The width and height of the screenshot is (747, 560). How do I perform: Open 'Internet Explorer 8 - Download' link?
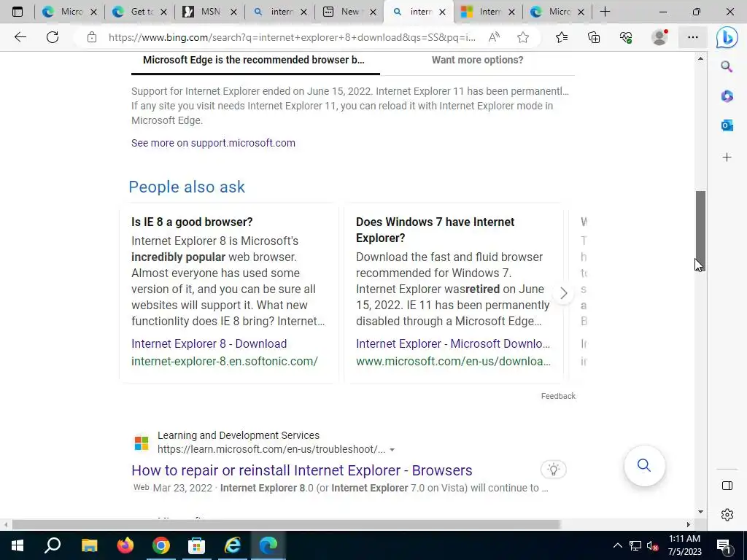click(x=209, y=344)
